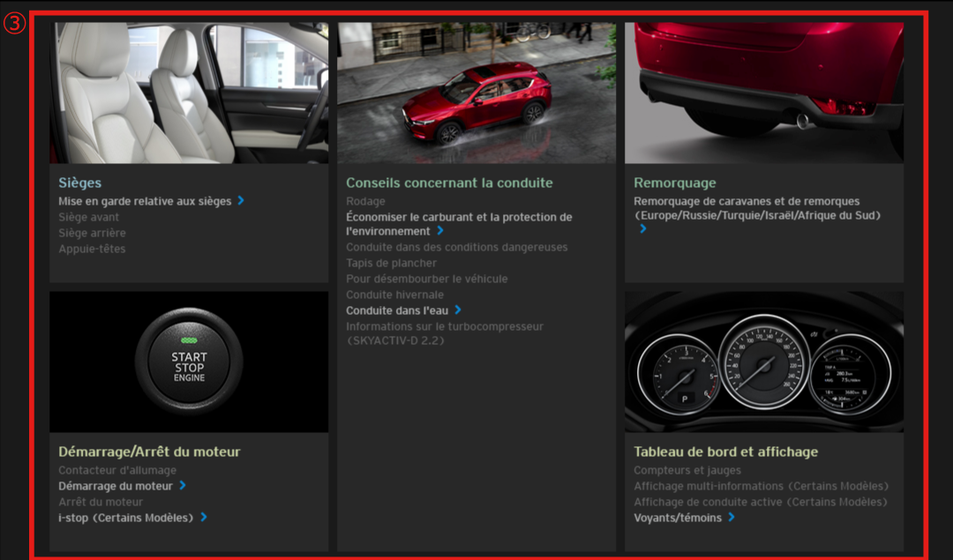
Task: Click arrow after Économiser le carburant link
Action: point(440,231)
